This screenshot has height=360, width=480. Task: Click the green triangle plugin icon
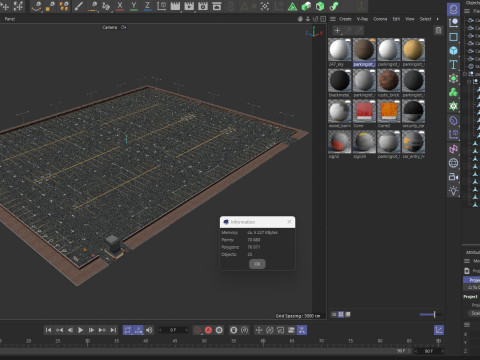coord(292,6)
